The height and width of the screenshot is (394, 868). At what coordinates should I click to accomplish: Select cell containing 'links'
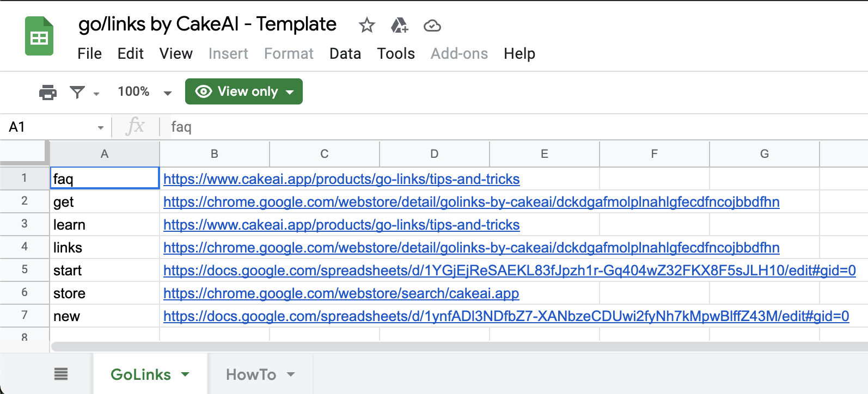[x=105, y=247]
